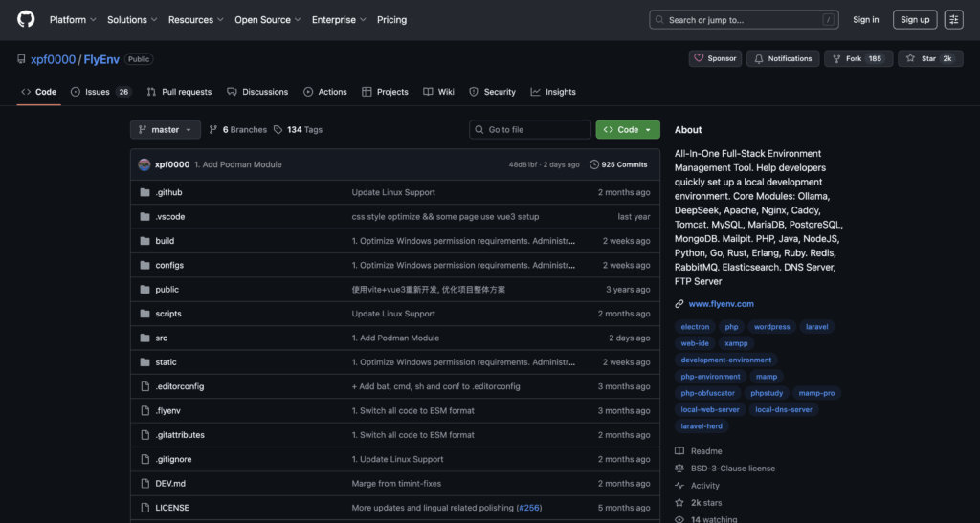Click the Sign up button
This screenshot has height=523, width=980.
point(915,20)
